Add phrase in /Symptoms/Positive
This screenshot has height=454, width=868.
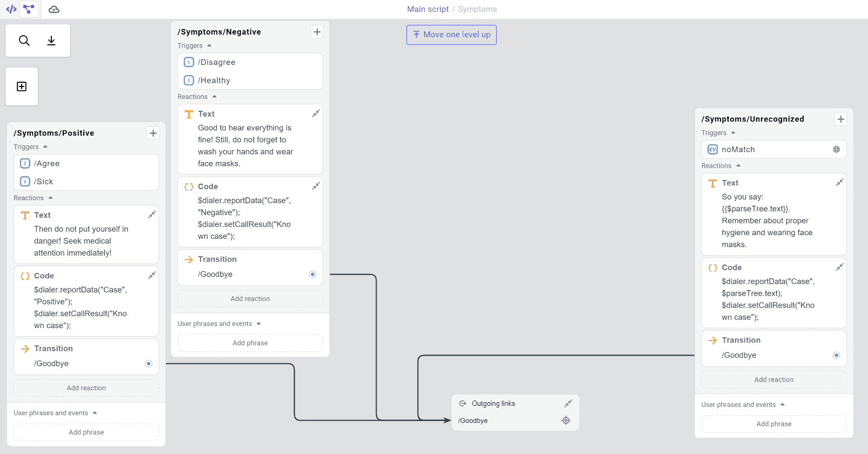coord(86,432)
